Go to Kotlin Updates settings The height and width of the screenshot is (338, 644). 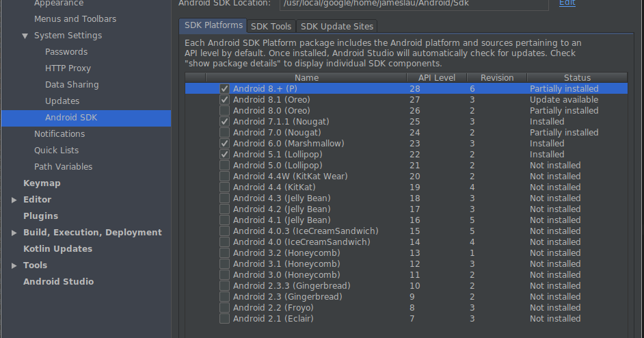coord(57,249)
